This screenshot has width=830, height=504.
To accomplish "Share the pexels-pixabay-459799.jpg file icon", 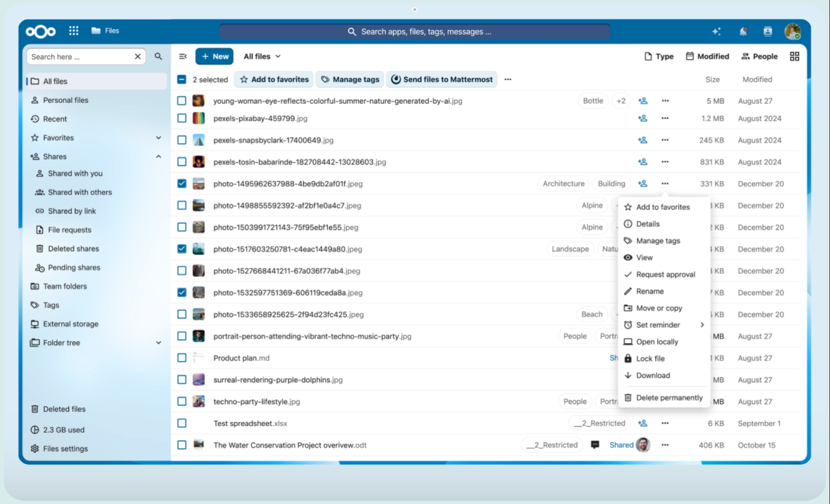I will [x=643, y=119].
